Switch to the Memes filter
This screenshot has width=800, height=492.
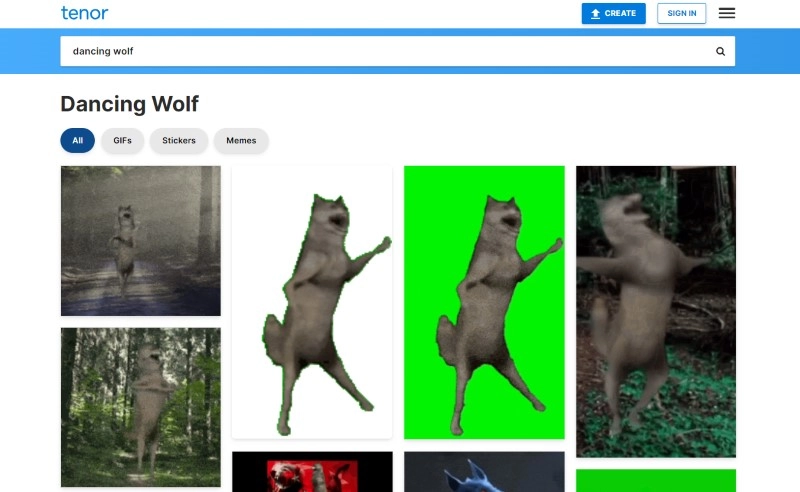(x=241, y=141)
